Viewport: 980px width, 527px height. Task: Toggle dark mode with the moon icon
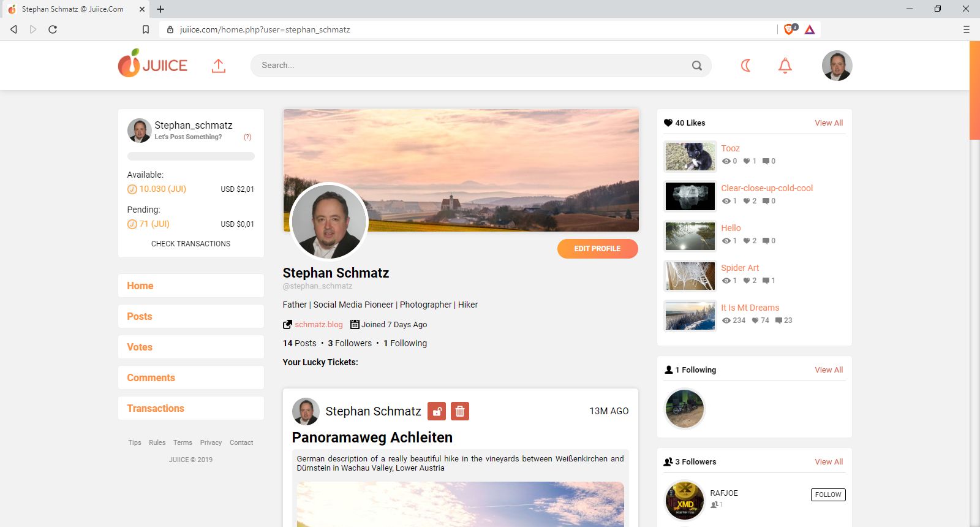[x=745, y=66]
